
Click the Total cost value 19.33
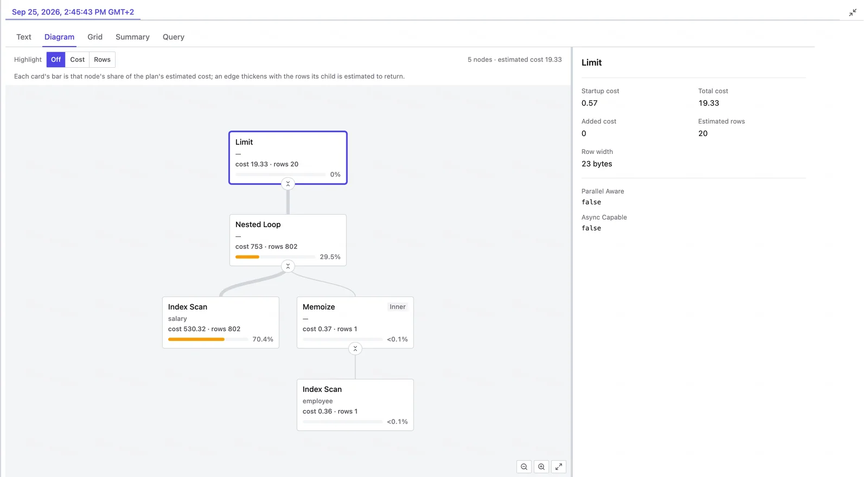point(709,103)
